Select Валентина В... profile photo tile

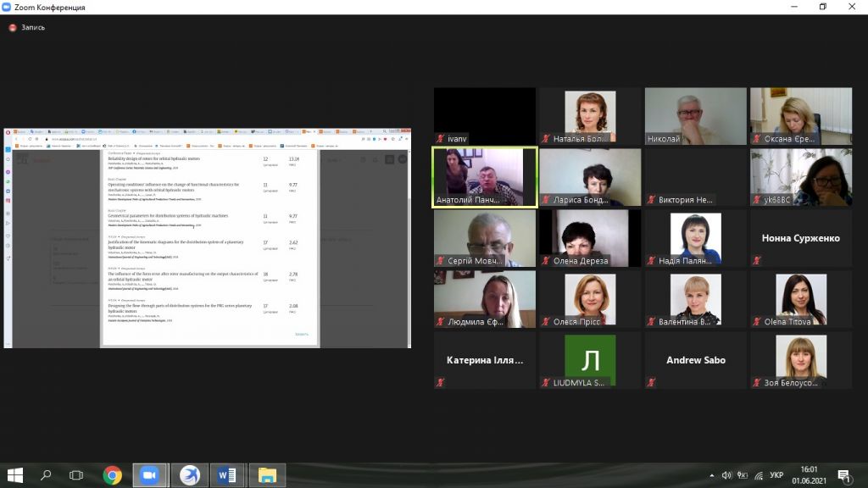(696, 299)
